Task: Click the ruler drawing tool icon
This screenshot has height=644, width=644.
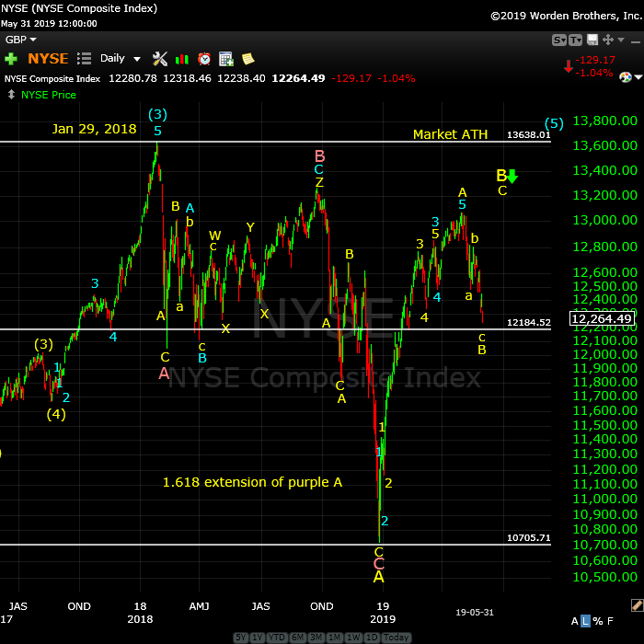Action: pos(637,605)
